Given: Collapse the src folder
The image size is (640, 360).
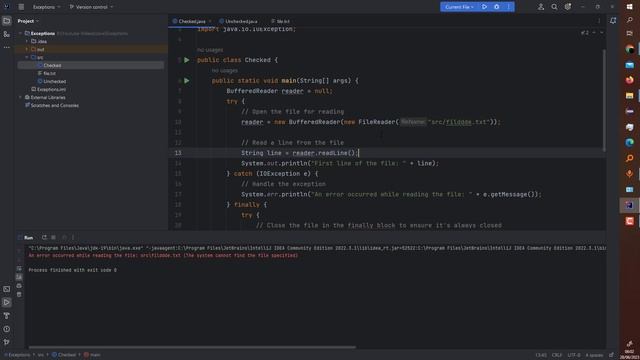Looking at the screenshot, I should (27, 58).
